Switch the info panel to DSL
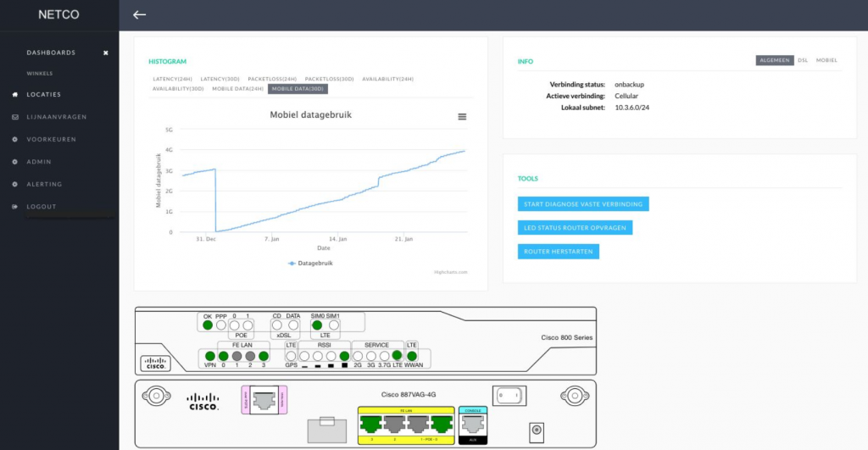This screenshot has height=450, width=868. 803,60
